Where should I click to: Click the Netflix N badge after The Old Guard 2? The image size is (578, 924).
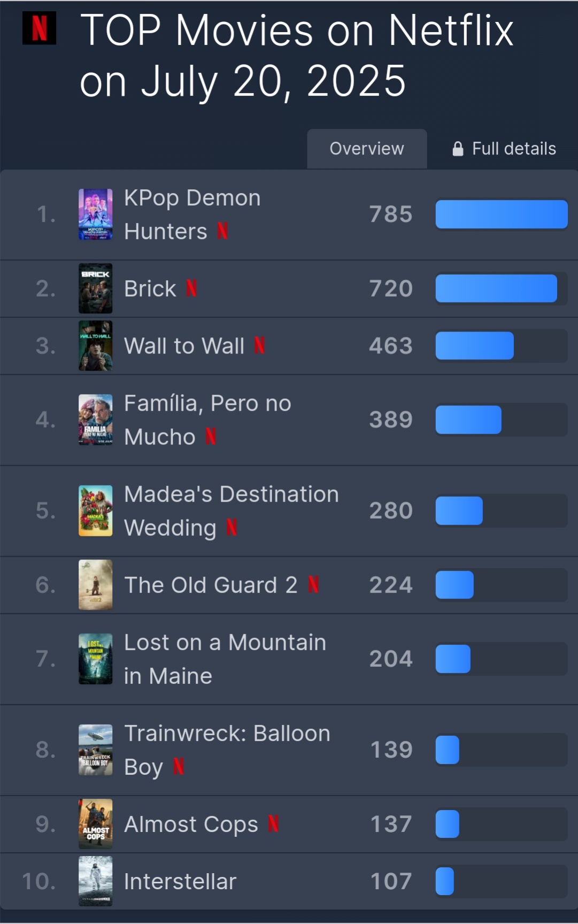(313, 584)
